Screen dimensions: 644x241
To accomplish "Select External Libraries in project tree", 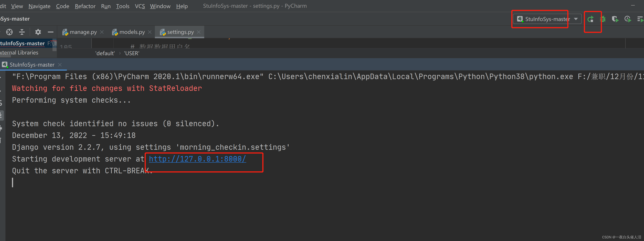I will [x=19, y=53].
